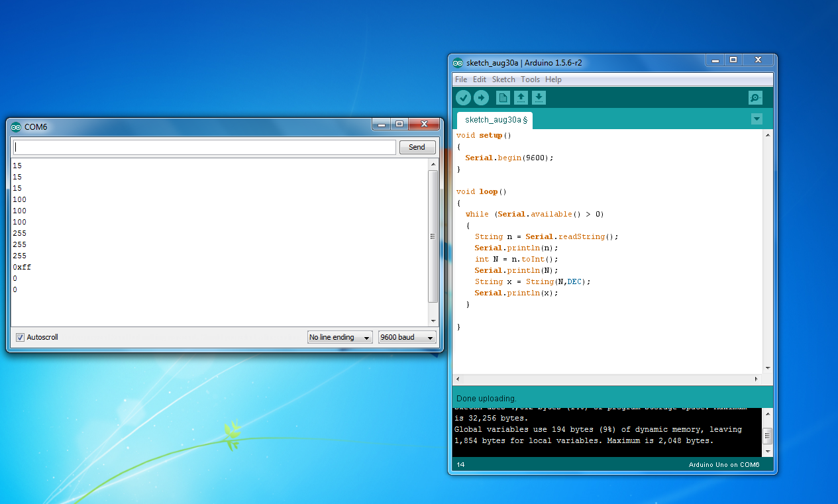Click the void setup() line in editor

coord(484,135)
